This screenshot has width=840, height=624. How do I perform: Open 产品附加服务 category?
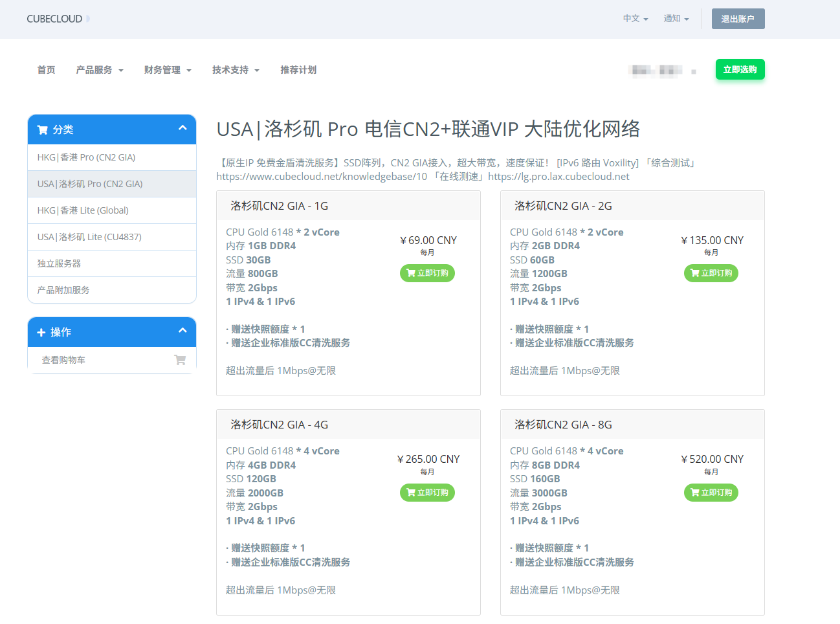click(x=112, y=290)
